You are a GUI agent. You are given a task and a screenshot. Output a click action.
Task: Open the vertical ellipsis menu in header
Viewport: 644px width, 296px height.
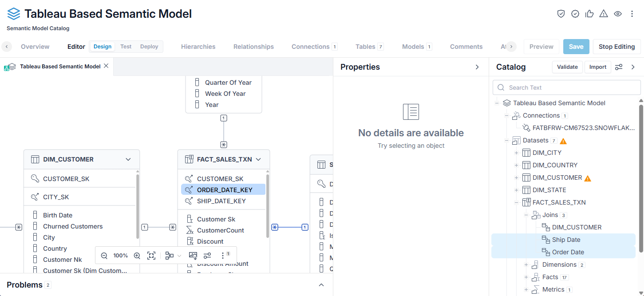(x=632, y=14)
